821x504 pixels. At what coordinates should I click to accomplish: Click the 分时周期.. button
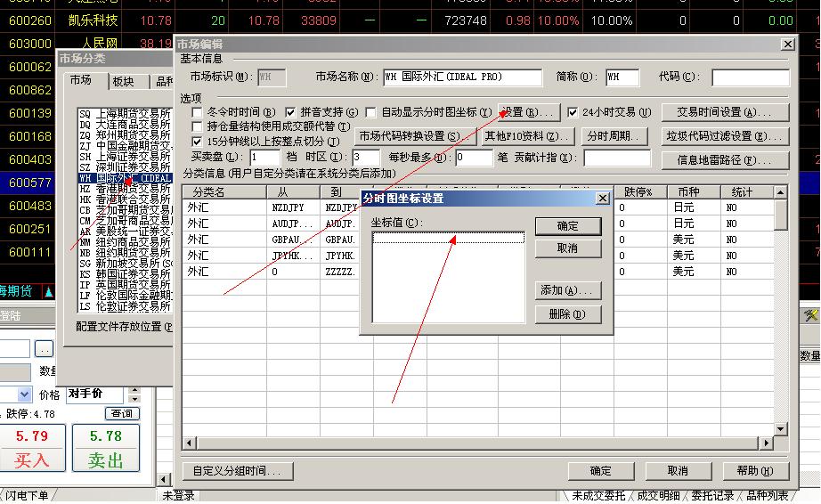click(x=614, y=136)
